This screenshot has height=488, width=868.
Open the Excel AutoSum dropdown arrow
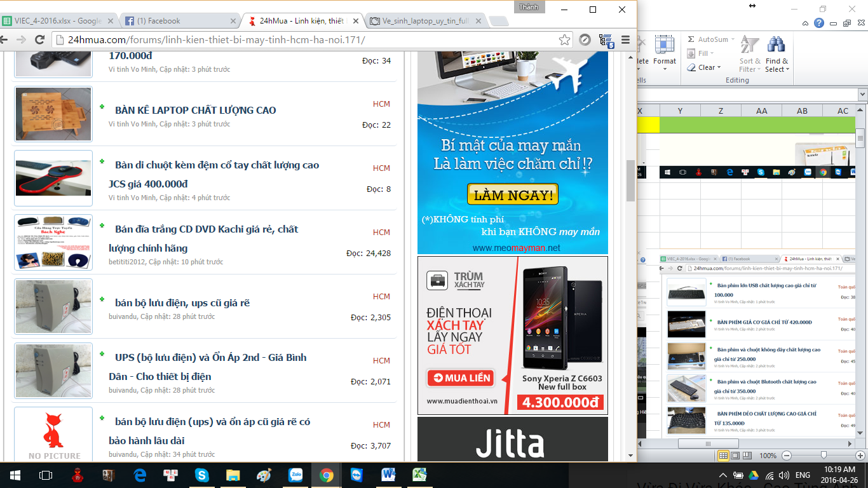tap(733, 39)
